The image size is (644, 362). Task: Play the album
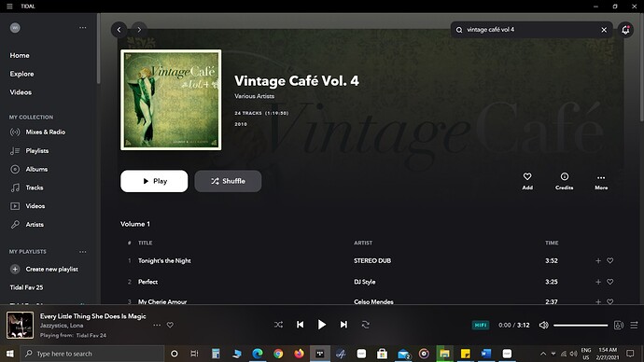point(154,181)
